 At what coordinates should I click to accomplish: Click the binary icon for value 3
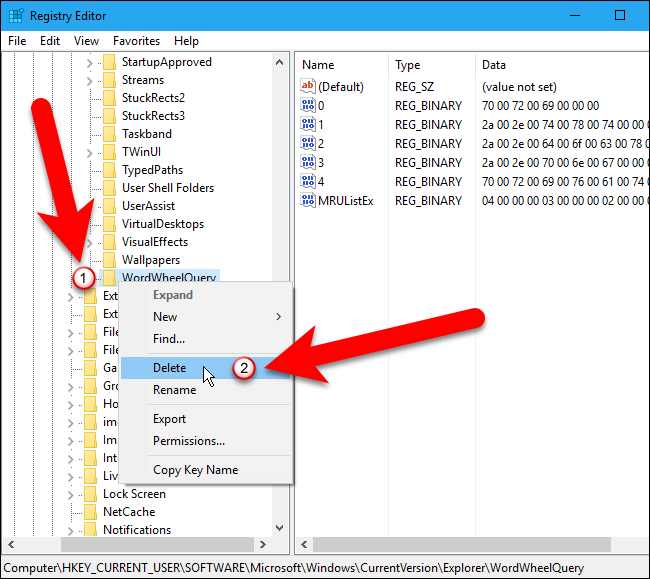[x=308, y=162]
